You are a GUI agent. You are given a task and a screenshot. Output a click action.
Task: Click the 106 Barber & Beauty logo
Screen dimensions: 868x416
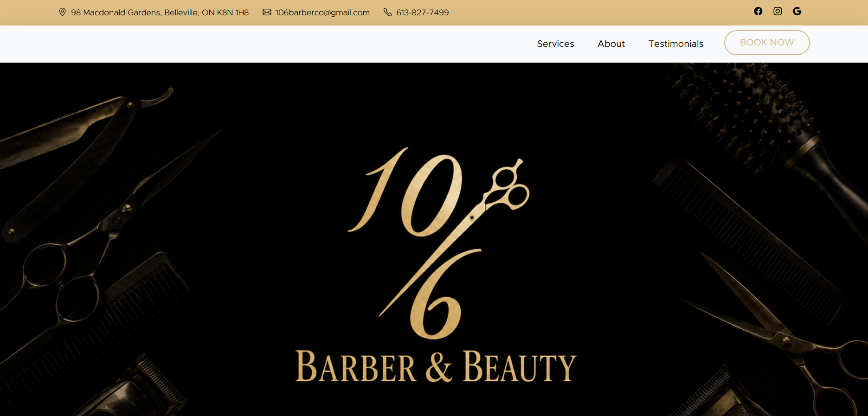click(436, 264)
